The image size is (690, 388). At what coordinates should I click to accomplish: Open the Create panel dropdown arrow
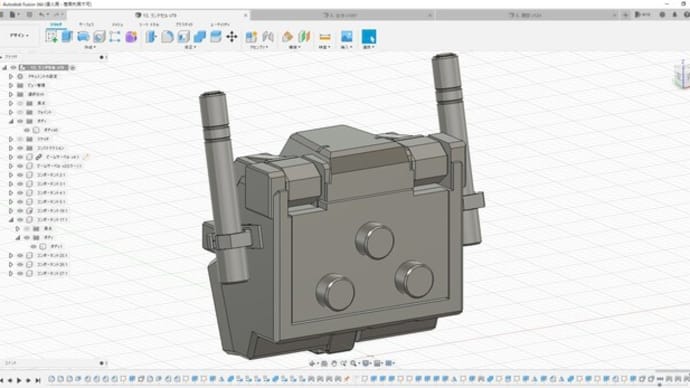click(90, 47)
